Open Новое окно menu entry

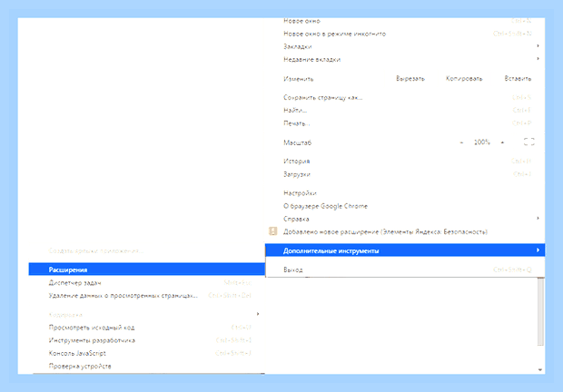tap(405, 21)
